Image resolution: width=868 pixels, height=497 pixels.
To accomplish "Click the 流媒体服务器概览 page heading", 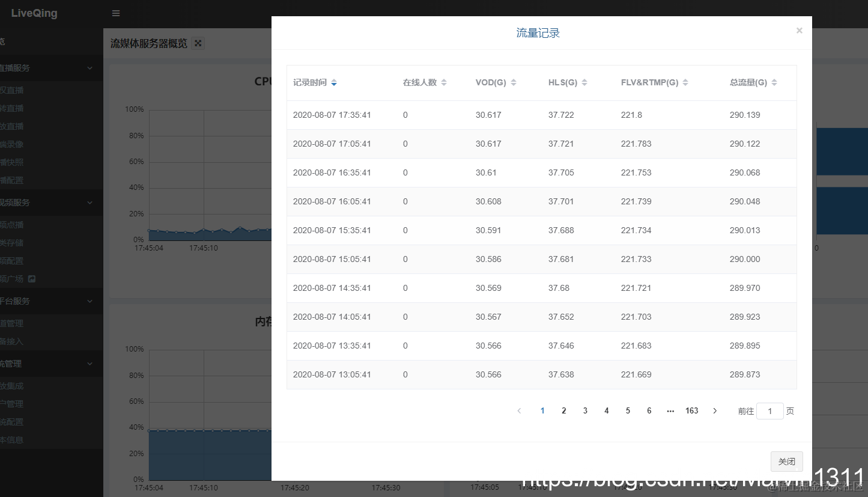I will pos(149,43).
